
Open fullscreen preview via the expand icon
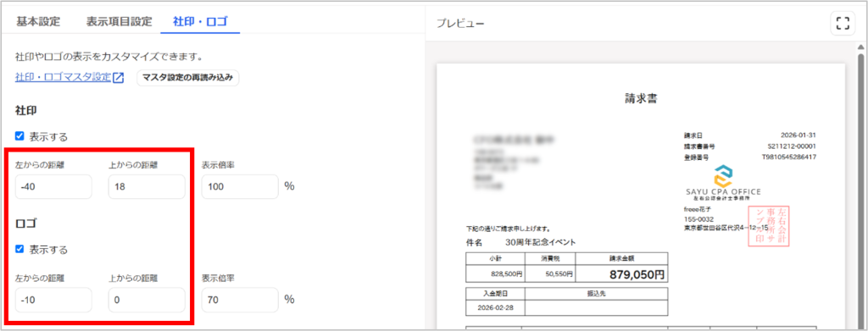click(843, 23)
